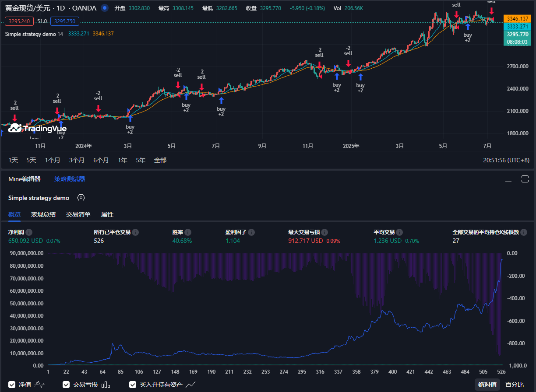536x392 pixels.
Task: Maximize the strategy tester panel
Action: pyautogui.click(x=525, y=179)
